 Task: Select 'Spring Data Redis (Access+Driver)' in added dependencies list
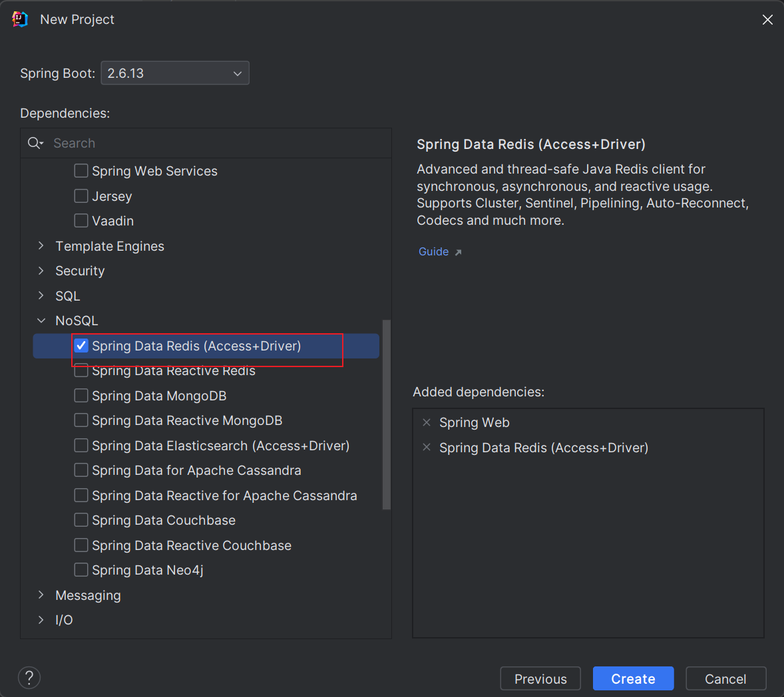pyautogui.click(x=544, y=448)
